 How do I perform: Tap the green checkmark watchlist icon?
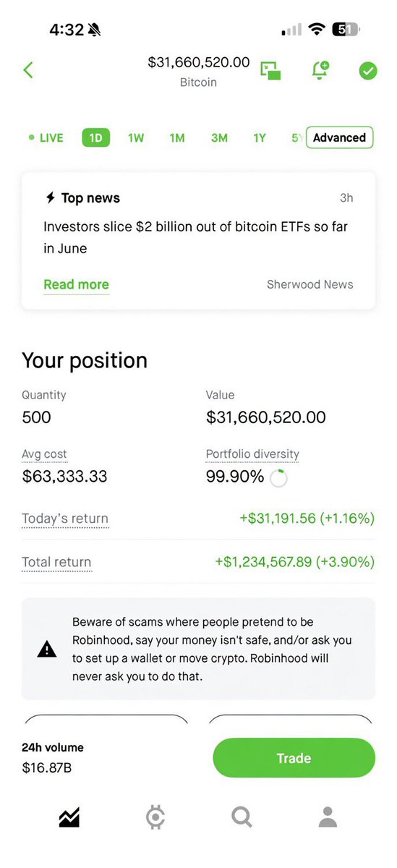(x=368, y=71)
